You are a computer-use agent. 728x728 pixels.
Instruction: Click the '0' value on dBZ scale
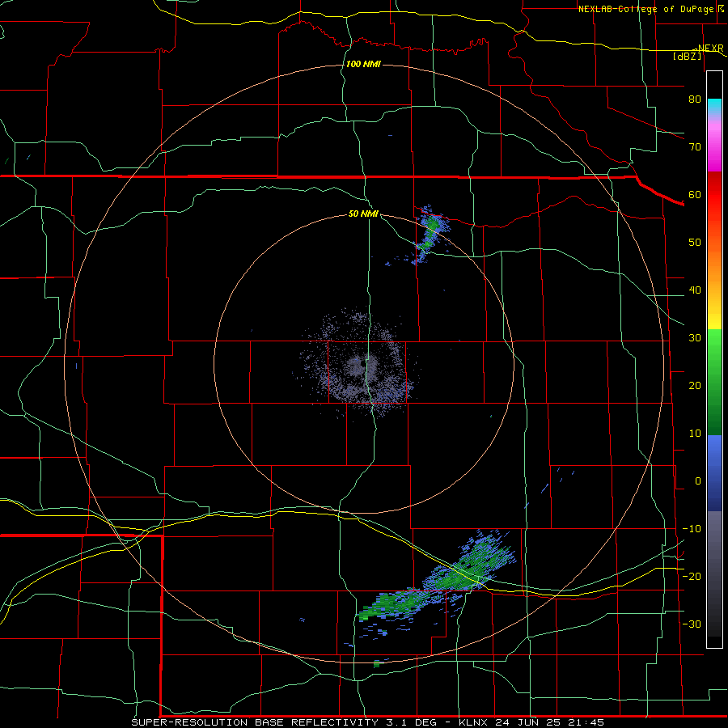pyautogui.click(x=698, y=481)
